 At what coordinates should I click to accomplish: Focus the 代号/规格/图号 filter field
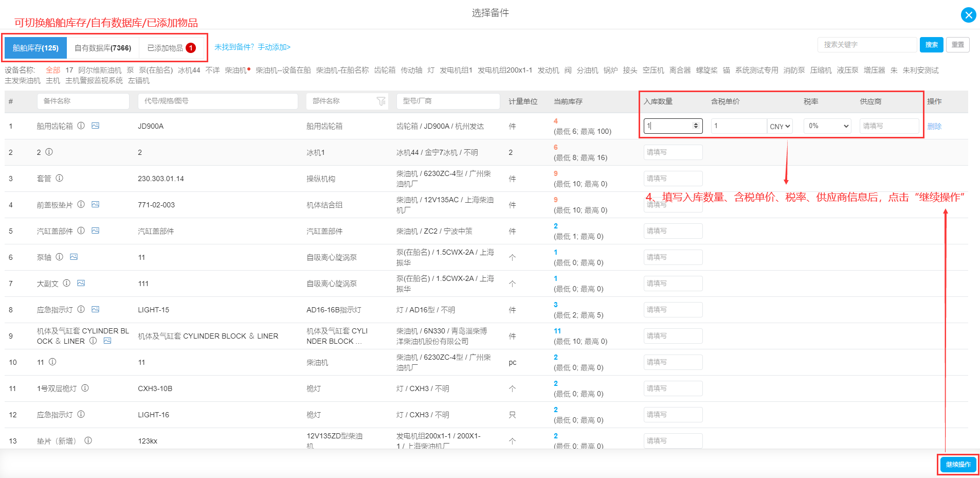coord(218,101)
